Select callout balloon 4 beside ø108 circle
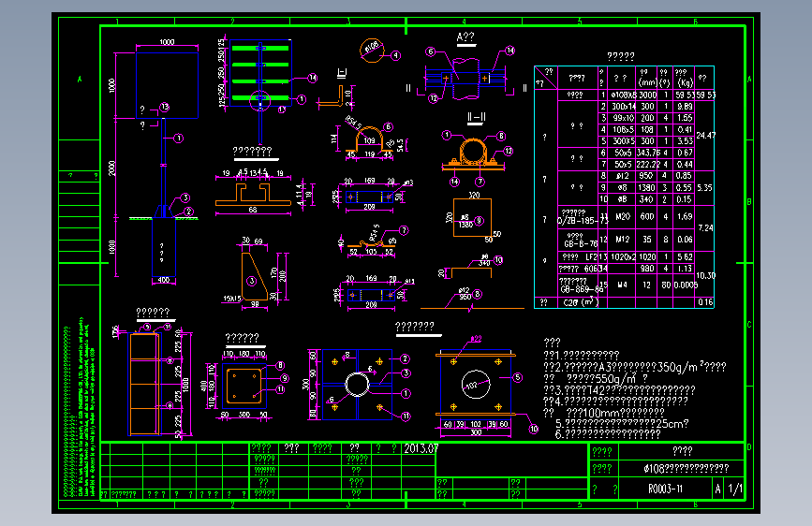This screenshot has height=526, width=812. click(x=395, y=55)
